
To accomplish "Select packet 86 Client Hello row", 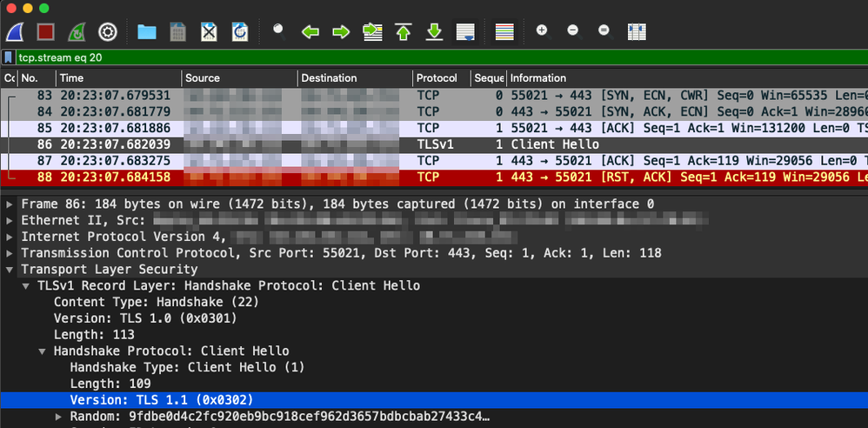I will [434, 145].
